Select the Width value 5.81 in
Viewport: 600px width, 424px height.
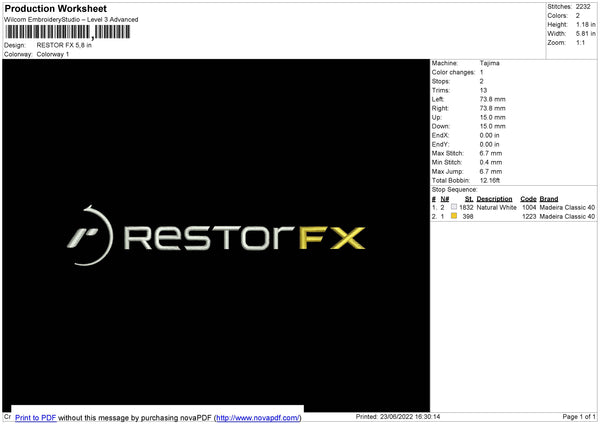click(586, 34)
